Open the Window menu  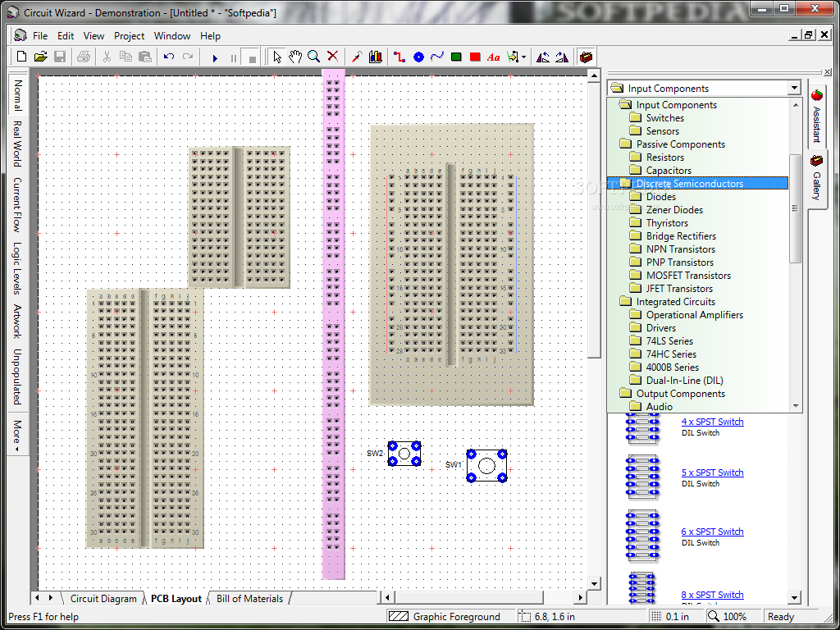(x=172, y=36)
